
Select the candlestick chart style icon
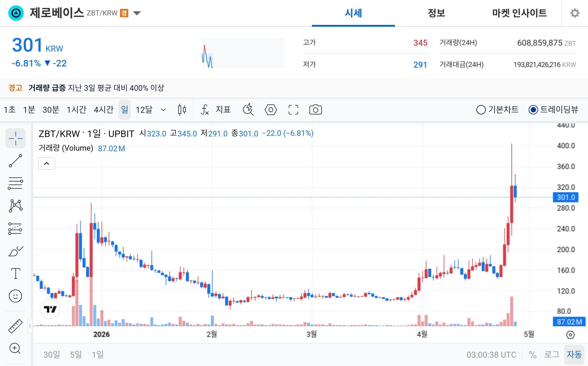[181, 109]
